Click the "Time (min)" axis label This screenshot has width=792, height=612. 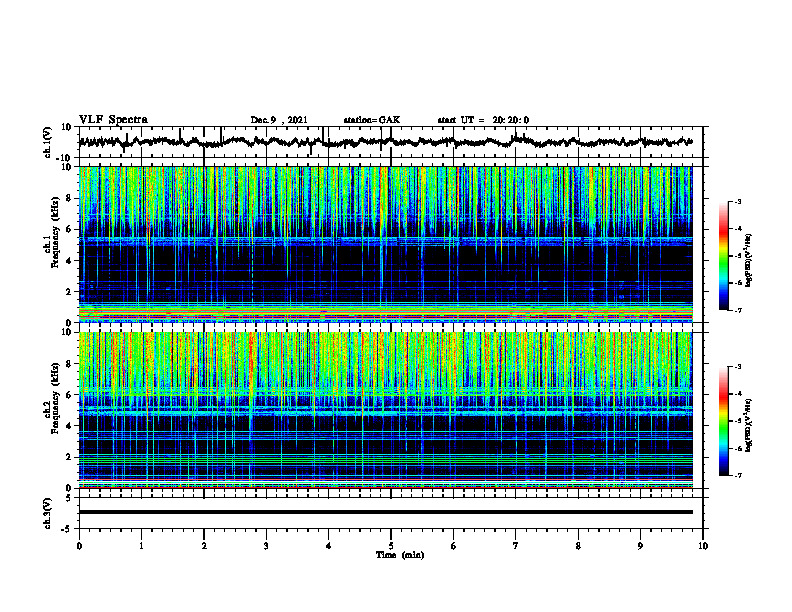coord(400,555)
